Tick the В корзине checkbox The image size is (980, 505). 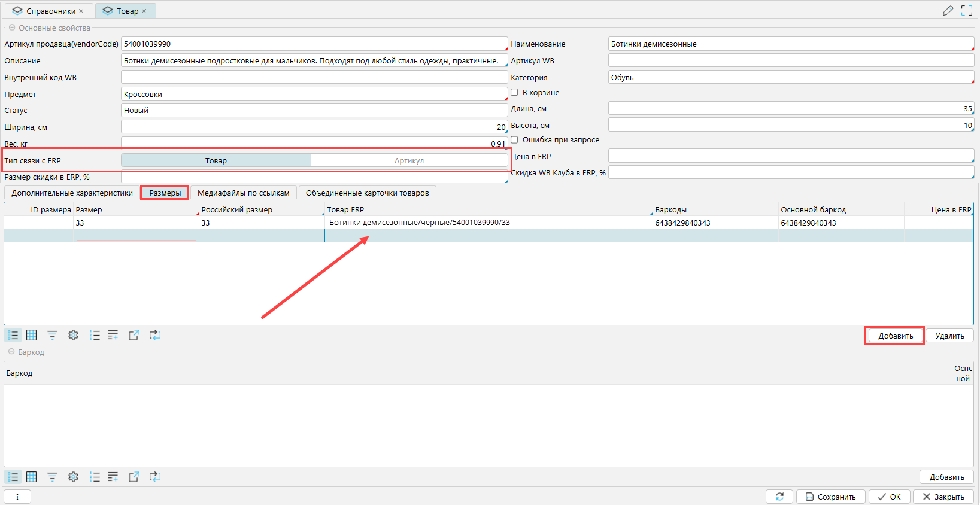pos(514,92)
